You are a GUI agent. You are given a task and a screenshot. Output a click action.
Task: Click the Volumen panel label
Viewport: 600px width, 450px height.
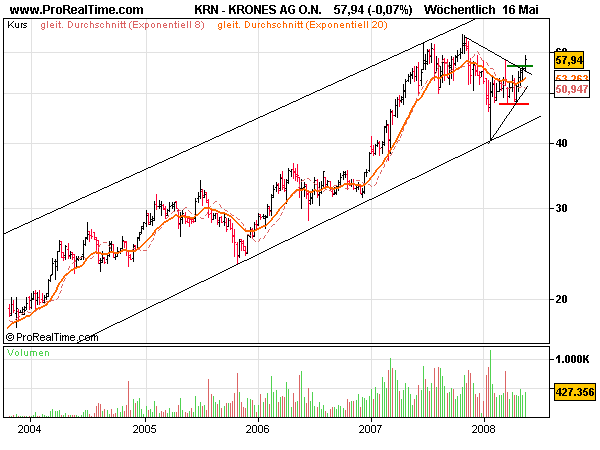28,354
